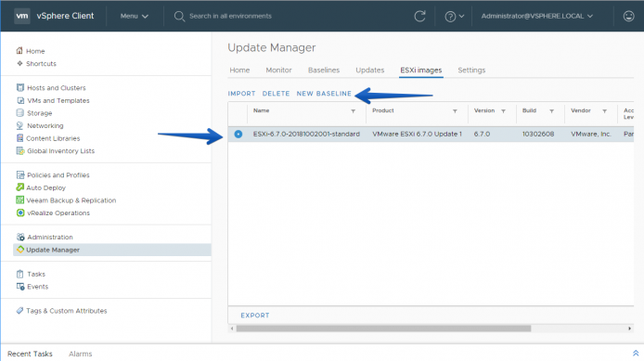Switch to the ESXi images tab
Screen dimensions: 644x361
pos(421,71)
